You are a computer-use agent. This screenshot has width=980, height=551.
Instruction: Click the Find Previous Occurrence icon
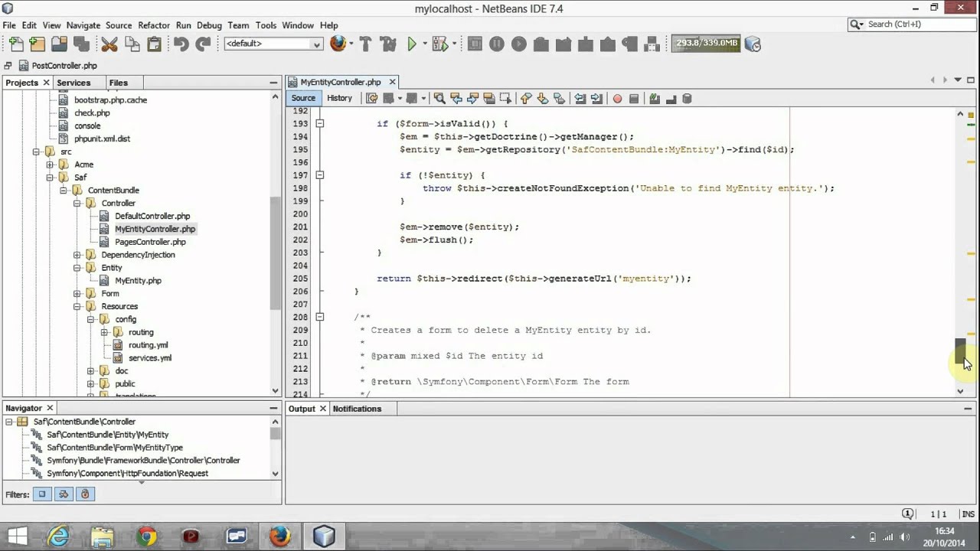[456, 98]
